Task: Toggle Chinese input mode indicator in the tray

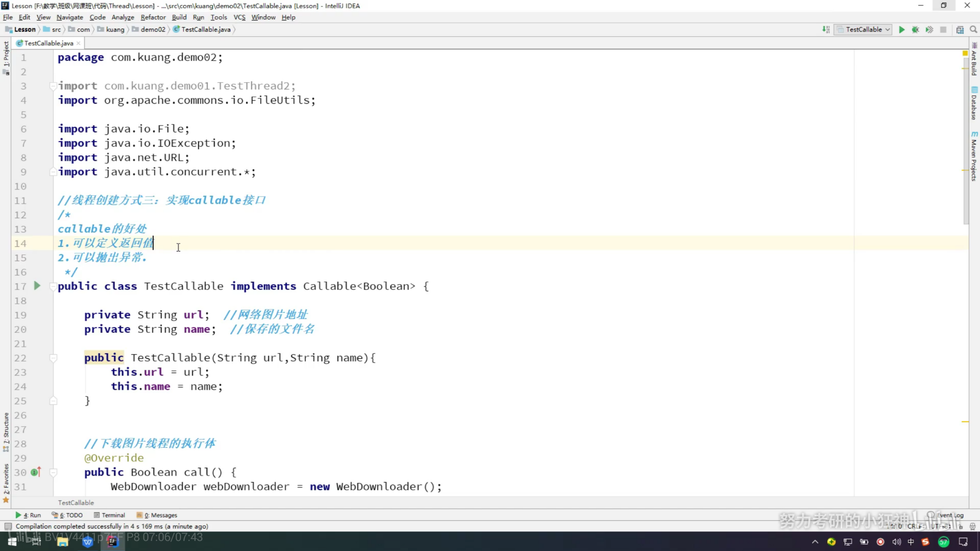Action: pyautogui.click(x=911, y=542)
